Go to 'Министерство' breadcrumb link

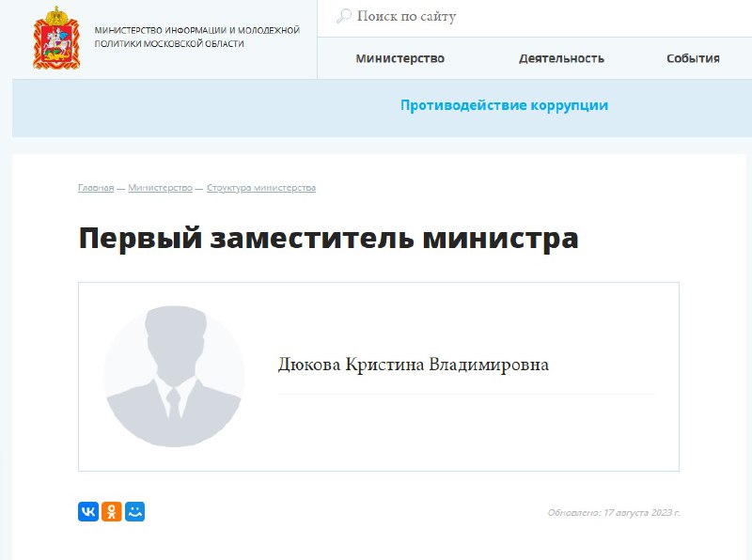click(160, 188)
